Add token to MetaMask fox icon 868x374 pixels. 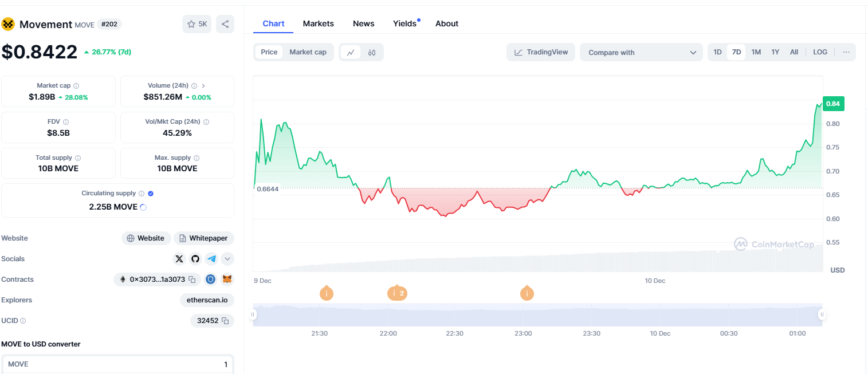(x=227, y=279)
